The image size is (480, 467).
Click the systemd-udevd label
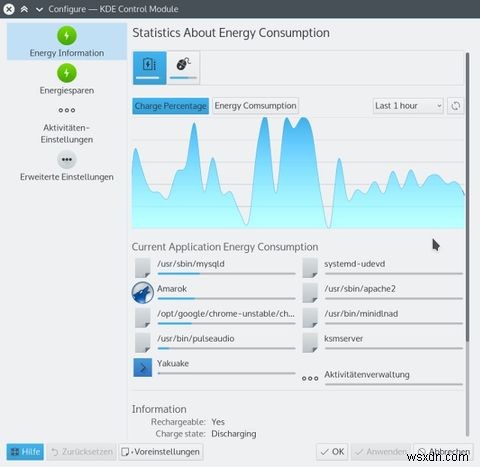[354, 264]
